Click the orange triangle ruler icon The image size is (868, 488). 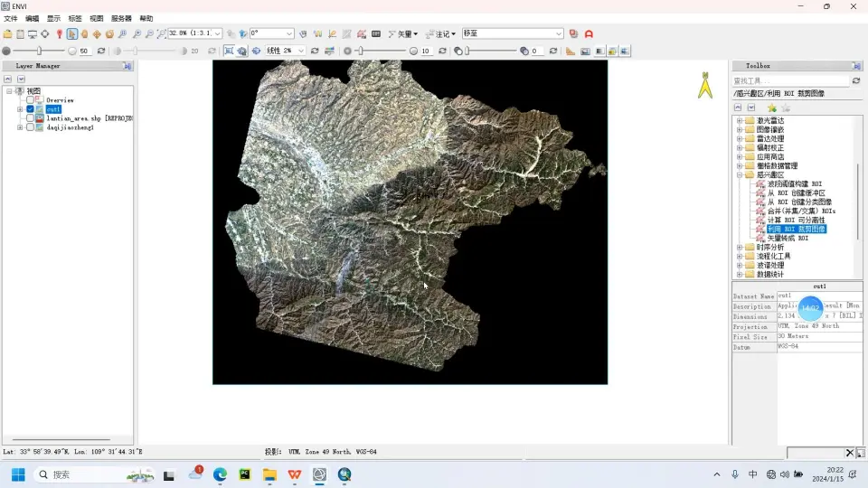pos(571,51)
